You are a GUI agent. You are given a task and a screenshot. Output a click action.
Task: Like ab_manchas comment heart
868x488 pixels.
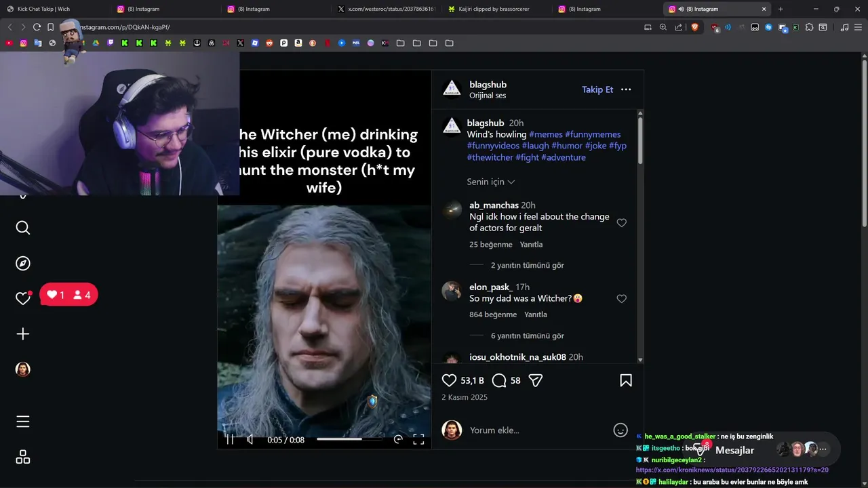point(622,223)
